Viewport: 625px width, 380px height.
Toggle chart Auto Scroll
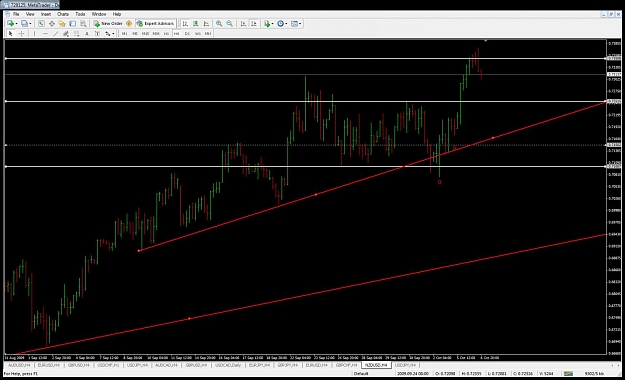pos(243,24)
